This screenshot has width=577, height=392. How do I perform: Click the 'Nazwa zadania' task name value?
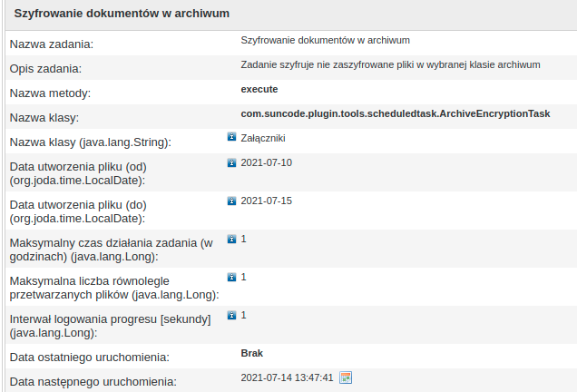[x=326, y=40]
